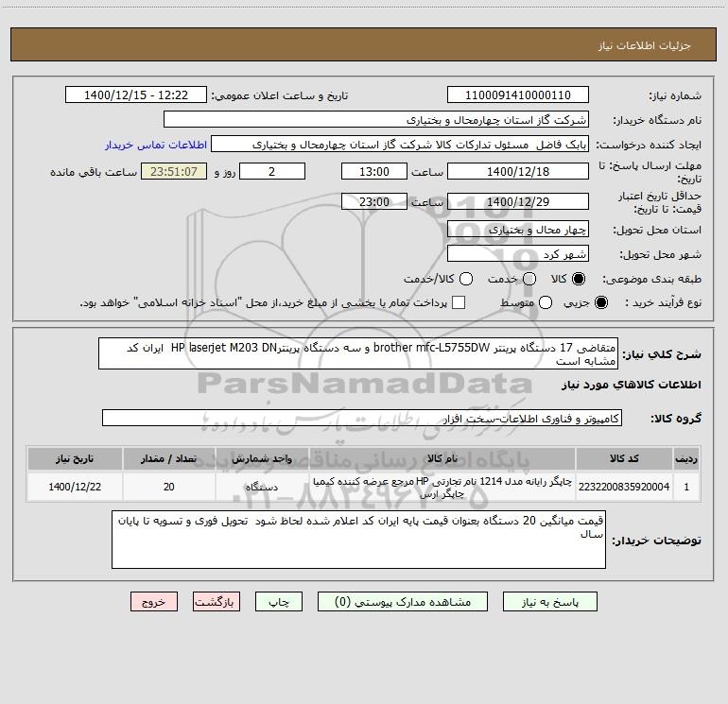This screenshot has height=704, width=728.
Task: Click need date cell 1400/12/22
Action: (75, 487)
